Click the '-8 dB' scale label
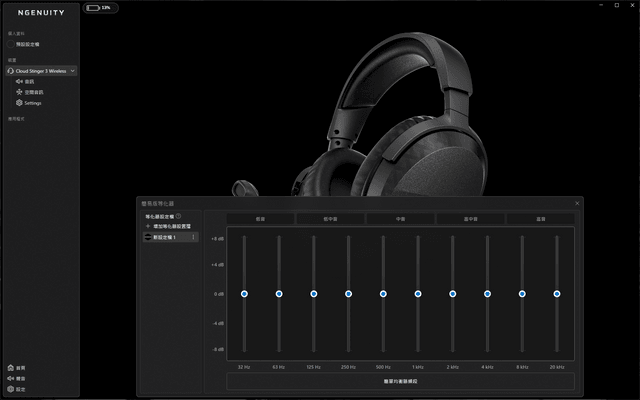Screen dimensions: 640x400 218,349
